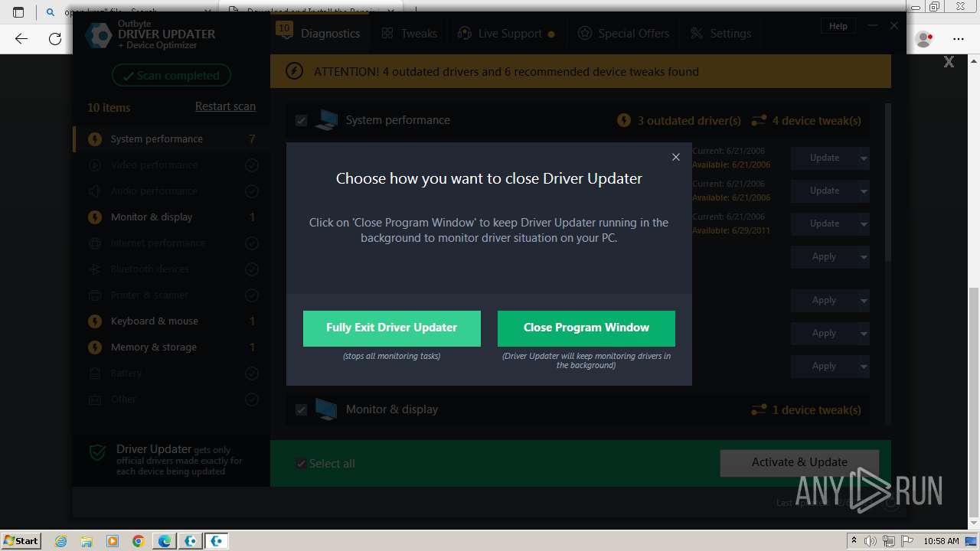
Task: Open Google Chrome from taskbar
Action: coord(139,541)
